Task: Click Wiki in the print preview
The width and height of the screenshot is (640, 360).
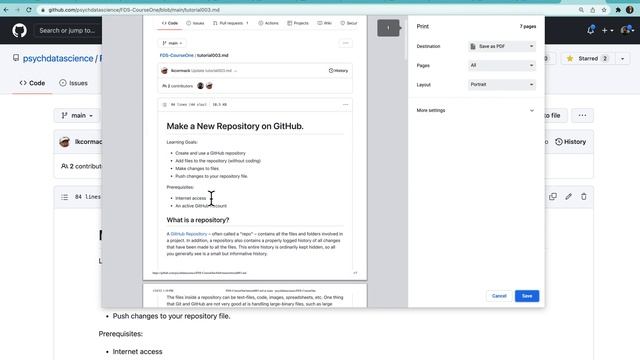Action: pos(324,23)
